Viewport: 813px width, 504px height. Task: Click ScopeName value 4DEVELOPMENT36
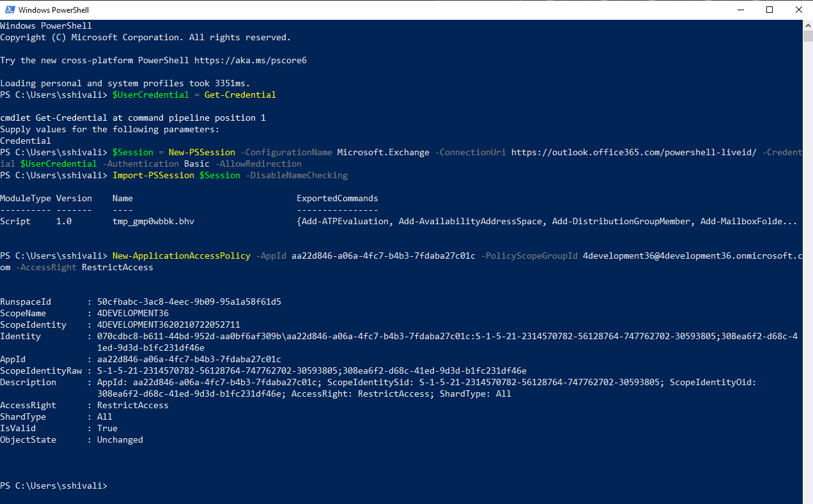point(133,313)
